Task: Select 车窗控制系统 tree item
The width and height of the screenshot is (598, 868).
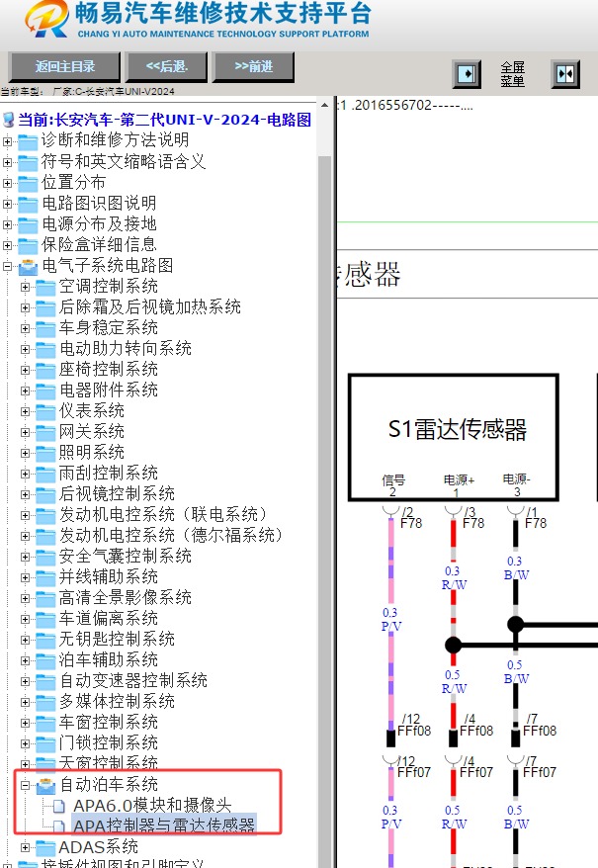Action: pyautogui.click(x=109, y=722)
